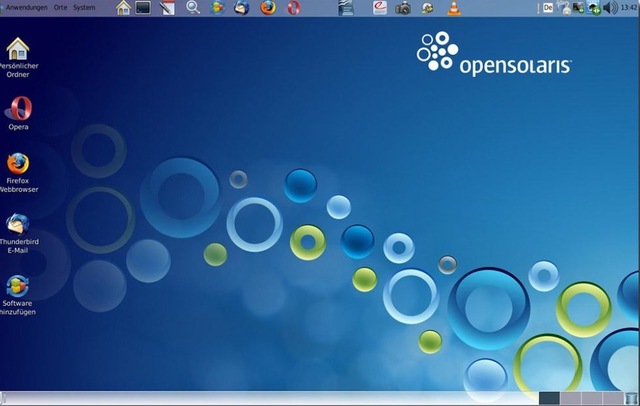Viewport: 640px width, 406px height.
Task: Open the text editor notepad launcher
Action: point(167,8)
